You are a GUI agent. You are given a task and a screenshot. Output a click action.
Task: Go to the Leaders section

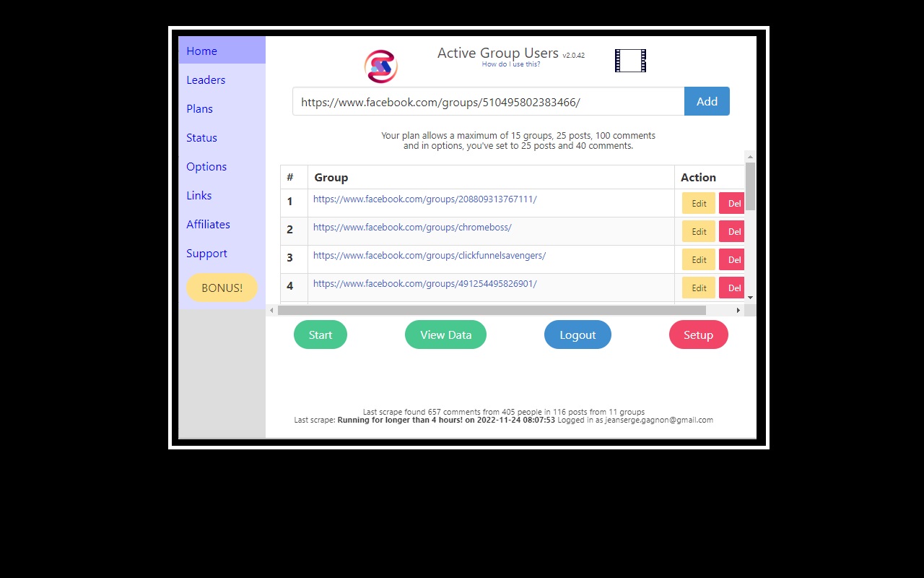tap(206, 79)
